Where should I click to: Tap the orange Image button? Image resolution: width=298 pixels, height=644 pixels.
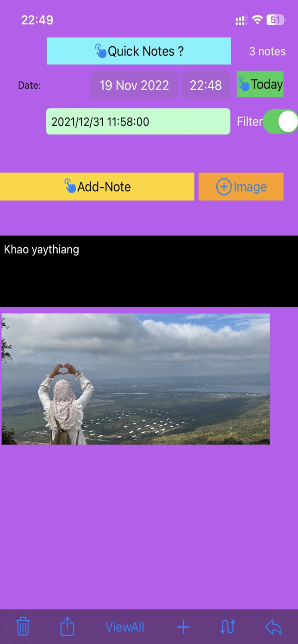(x=241, y=187)
